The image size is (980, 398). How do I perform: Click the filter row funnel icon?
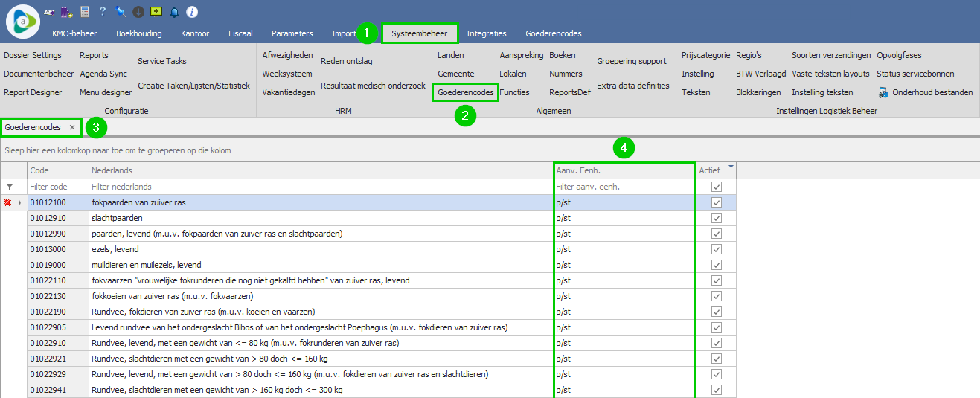(10, 187)
